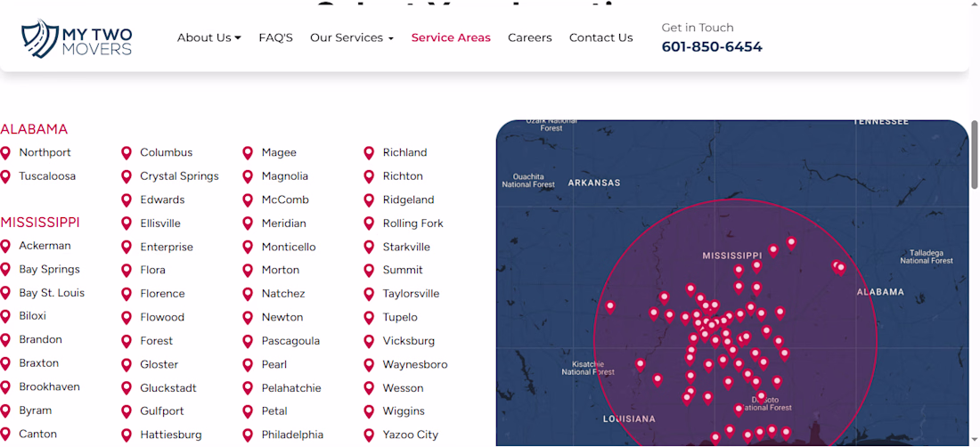This screenshot has height=447, width=980.
Task: Select the Richton location
Action: tap(403, 176)
